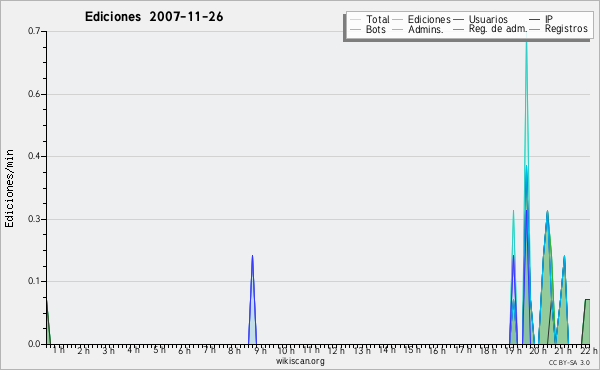Click the '15 h' x-axis label
Viewport: 600px width, 370px height.
(412, 350)
